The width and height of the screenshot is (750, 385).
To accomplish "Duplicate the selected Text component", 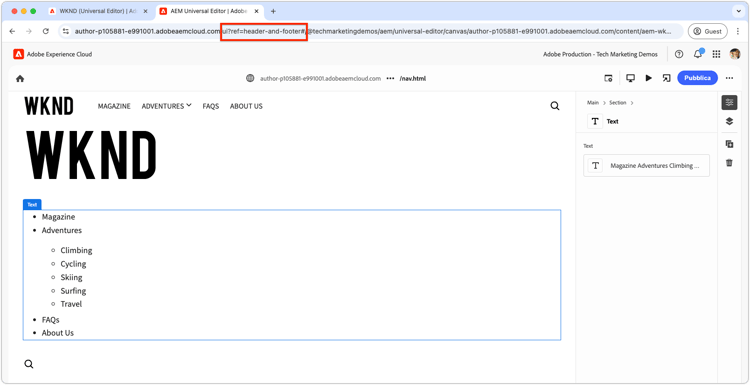I will (729, 144).
